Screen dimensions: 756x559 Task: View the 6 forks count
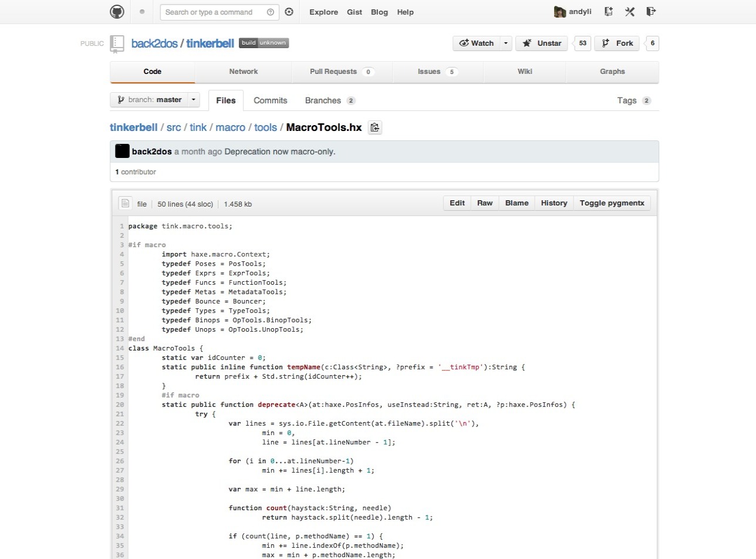pyautogui.click(x=652, y=43)
